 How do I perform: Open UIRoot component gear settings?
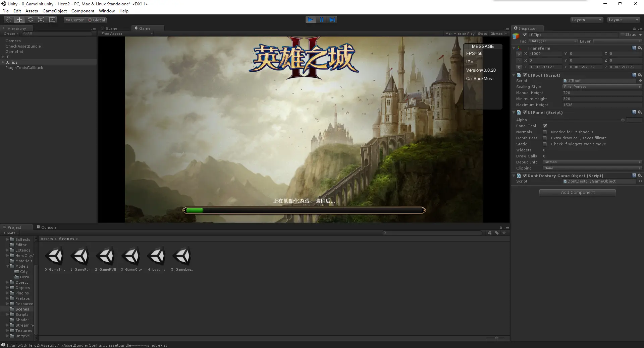coord(640,75)
